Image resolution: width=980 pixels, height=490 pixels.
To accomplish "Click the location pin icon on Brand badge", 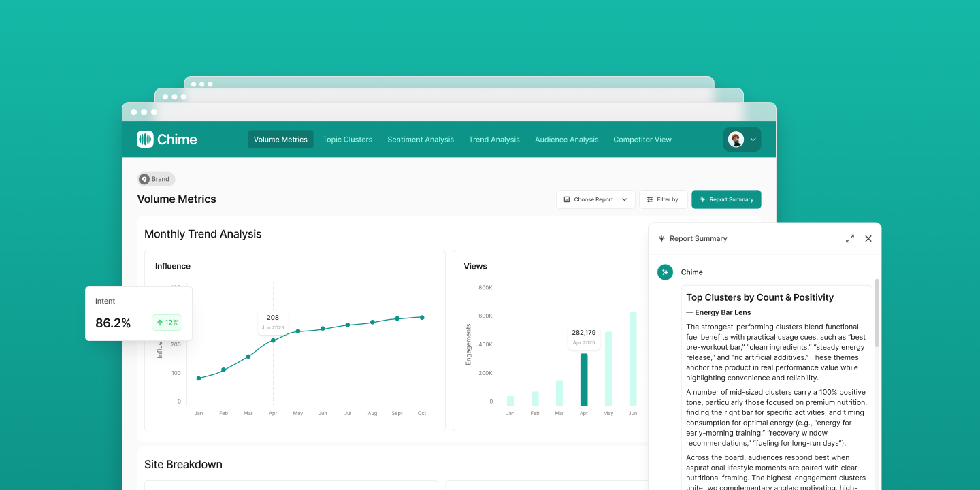I will [144, 179].
